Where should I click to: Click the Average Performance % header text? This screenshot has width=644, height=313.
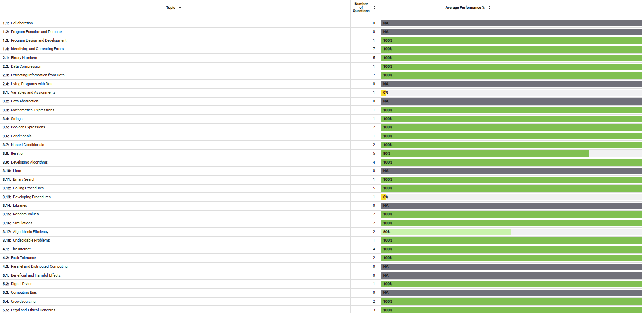click(465, 7)
